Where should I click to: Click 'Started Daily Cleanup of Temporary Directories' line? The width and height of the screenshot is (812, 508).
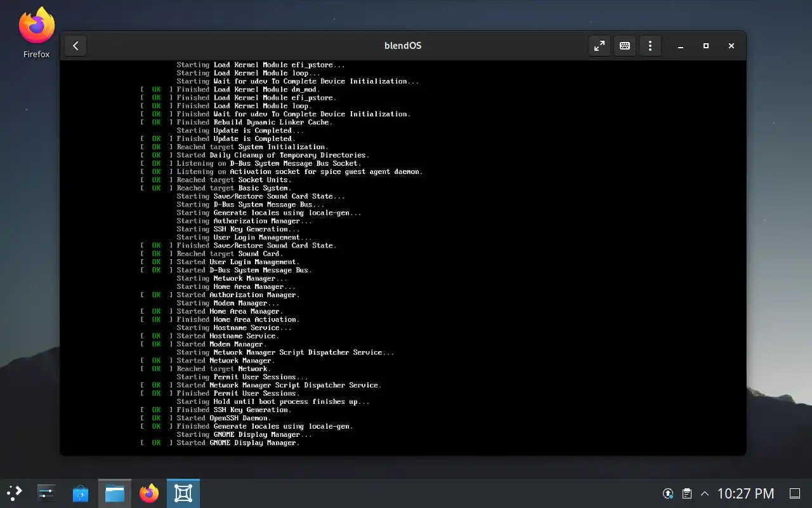pyautogui.click(x=254, y=155)
